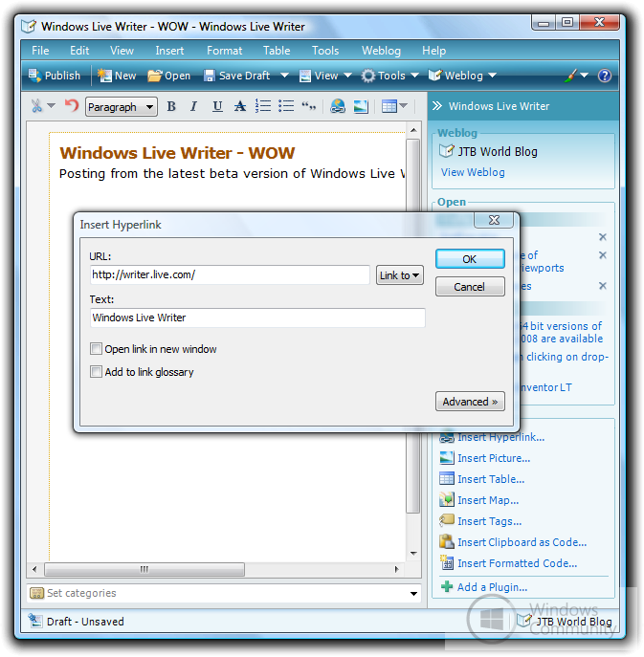Click the Bold formatting icon

(x=171, y=106)
